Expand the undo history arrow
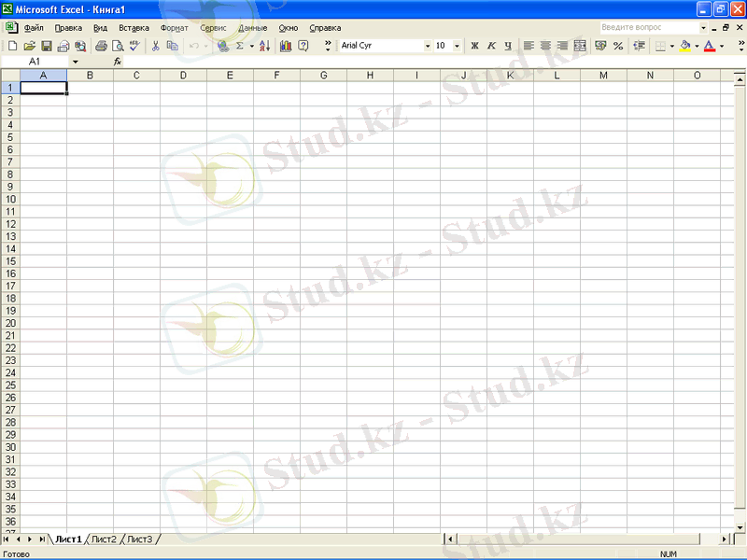Image resolution: width=747 pixels, height=560 pixels. point(205,46)
